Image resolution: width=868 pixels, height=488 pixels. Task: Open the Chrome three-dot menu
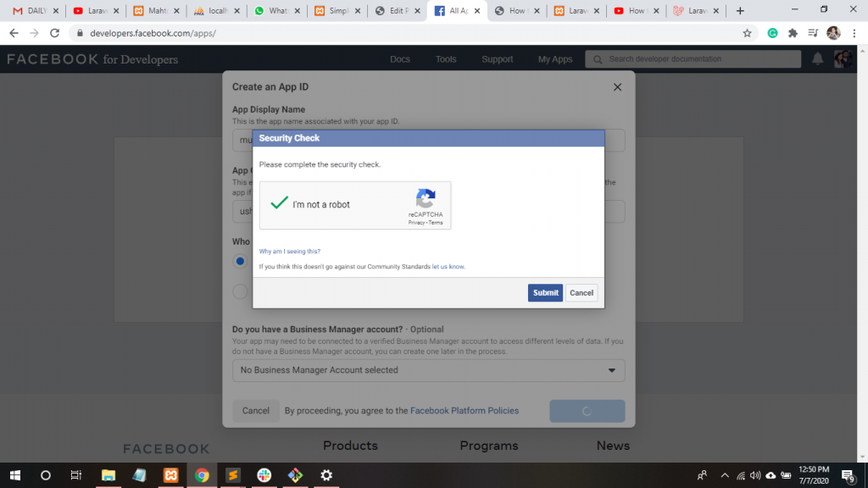[x=854, y=33]
